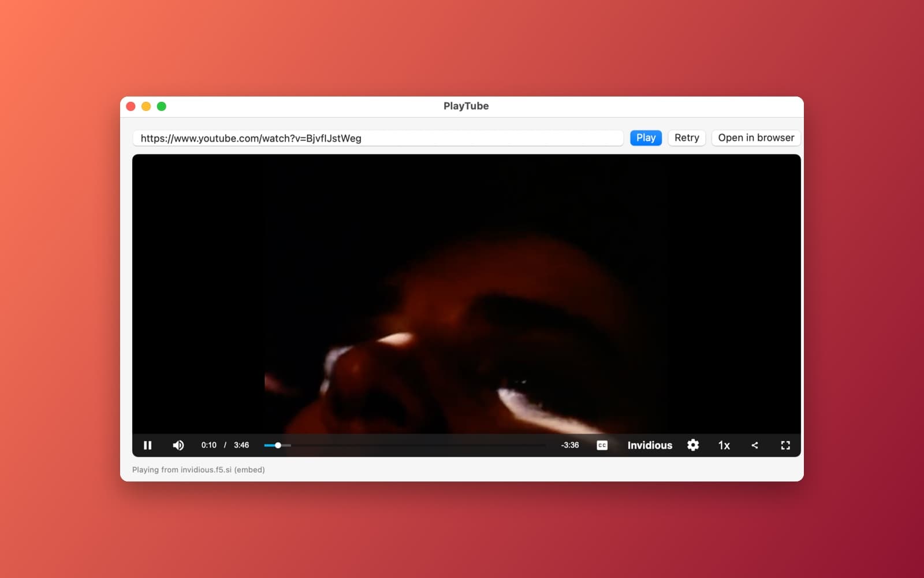Viewport: 924px width, 578px height.
Task: Click the current time 0:10 text
Action: 208,445
